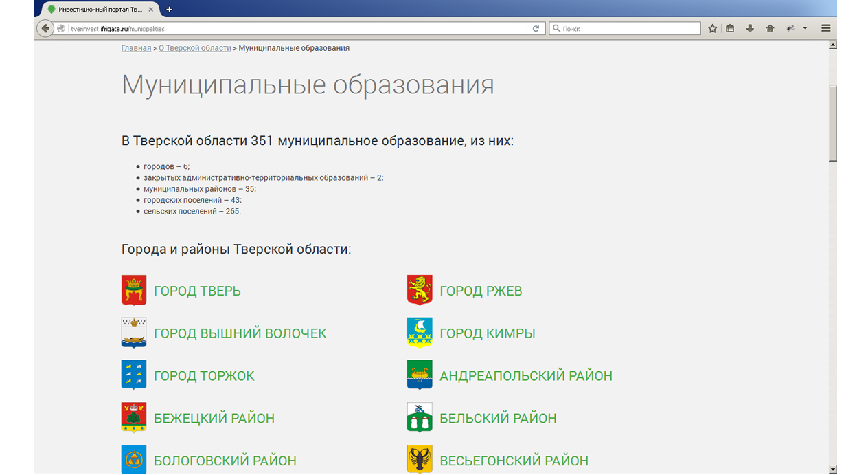Reload the page with the refresh icon
The image size is (868, 475).
(536, 29)
